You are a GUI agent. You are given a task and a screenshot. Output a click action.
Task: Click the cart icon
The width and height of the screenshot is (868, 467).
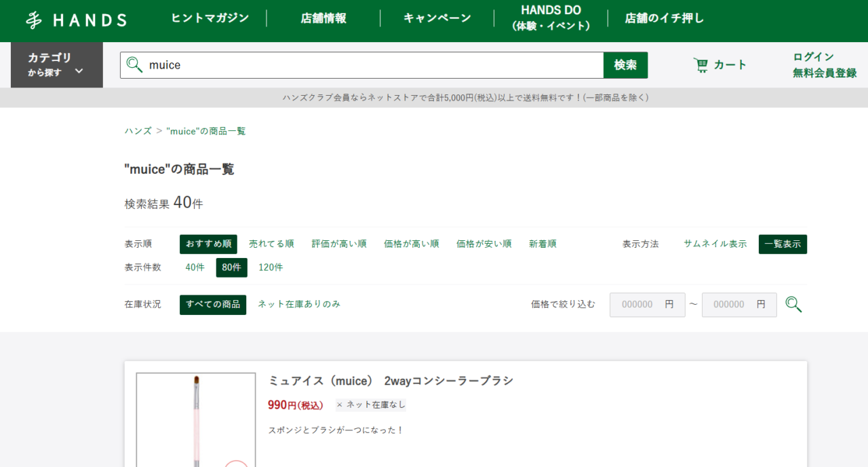(701, 65)
